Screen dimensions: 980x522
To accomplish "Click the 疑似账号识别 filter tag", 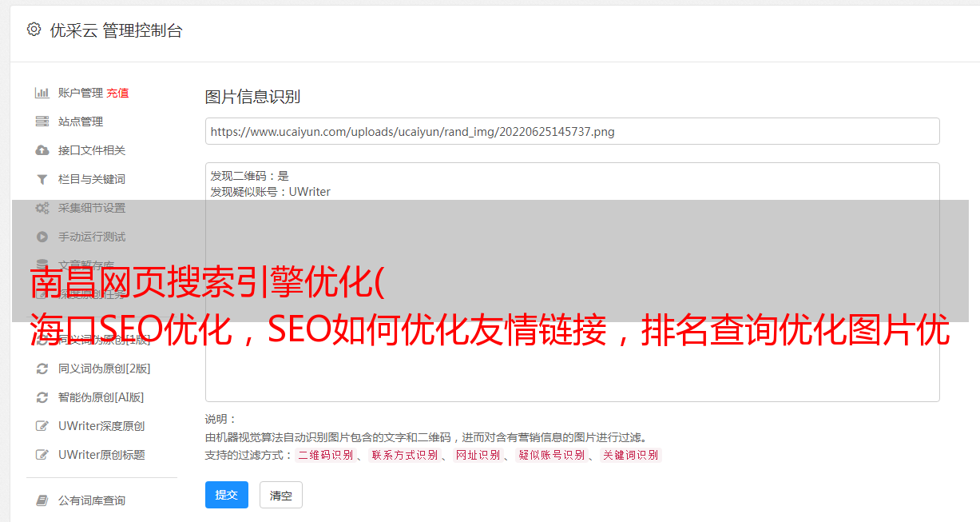I will [x=551, y=455].
